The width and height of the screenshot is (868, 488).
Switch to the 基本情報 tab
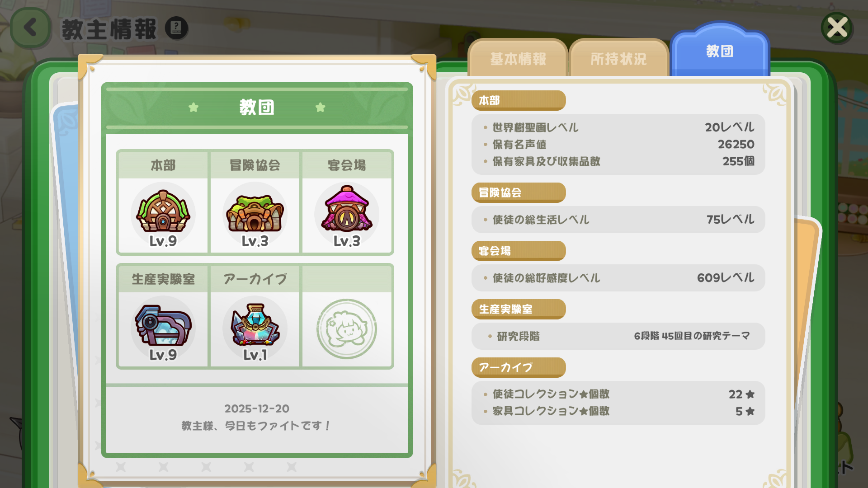(x=518, y=58)
